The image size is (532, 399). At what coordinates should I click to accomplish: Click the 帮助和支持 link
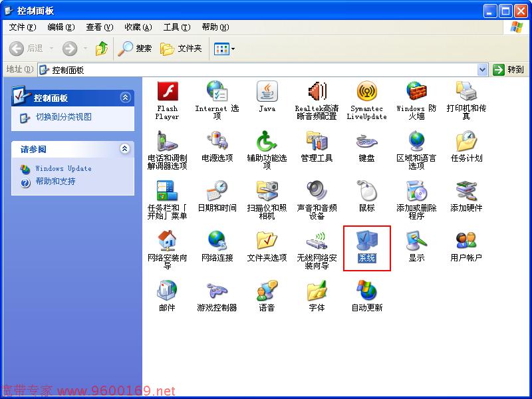(x=56, y=181)
